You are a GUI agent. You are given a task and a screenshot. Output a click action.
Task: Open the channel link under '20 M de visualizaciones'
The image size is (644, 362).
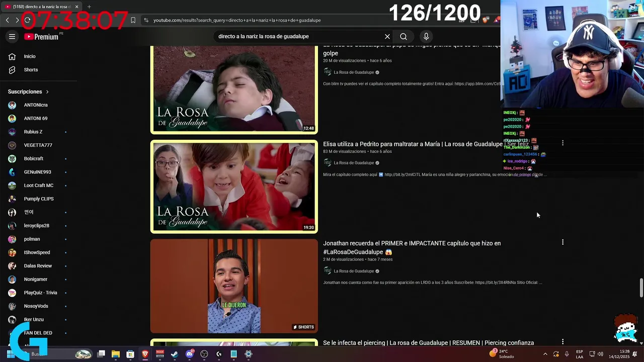354,72
